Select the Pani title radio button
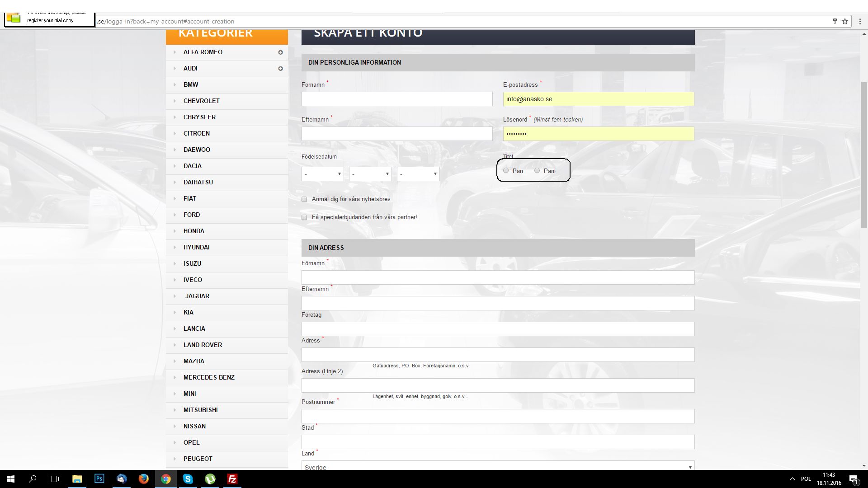This screenshot has width=868, height=488. pos(537,171)
